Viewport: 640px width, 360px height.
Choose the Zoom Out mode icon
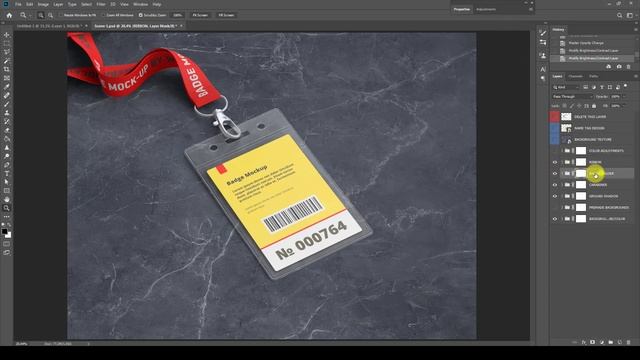click(50, 15)
